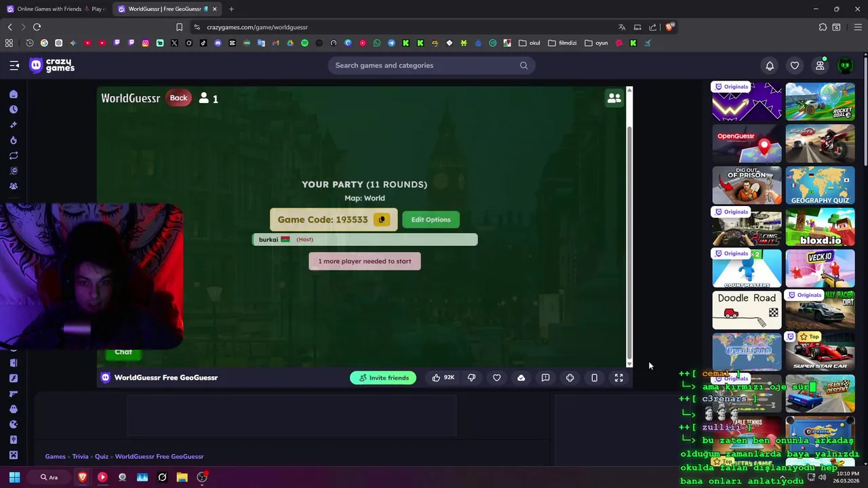Open the browser extensions puzzle icon
Screen dimensions: 868x488
pos(823,27)
